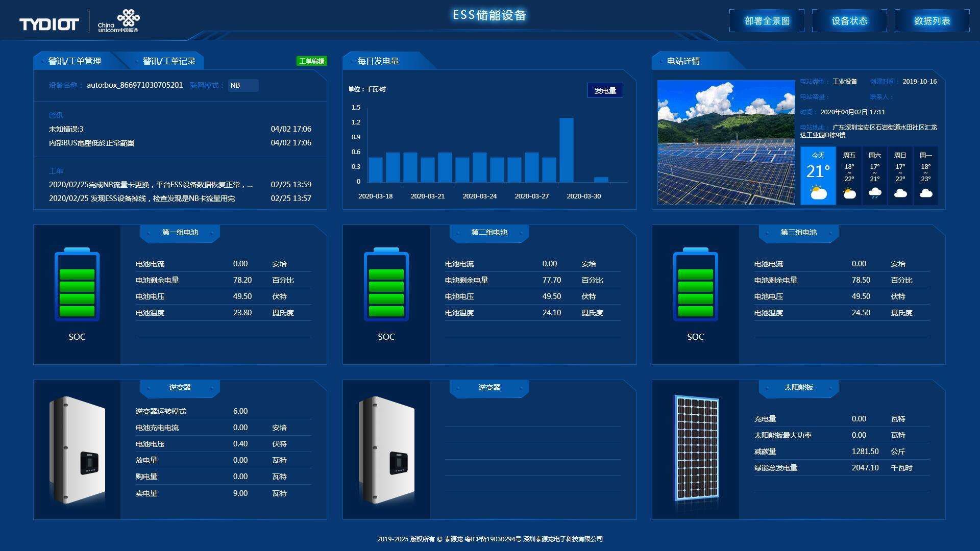
Task: Select Friday's weather forecast icon
Action: tap(849, 193)
